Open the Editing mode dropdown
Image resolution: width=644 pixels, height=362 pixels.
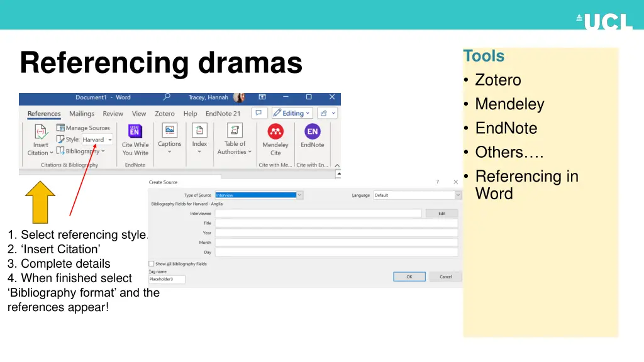click(292, 113)
